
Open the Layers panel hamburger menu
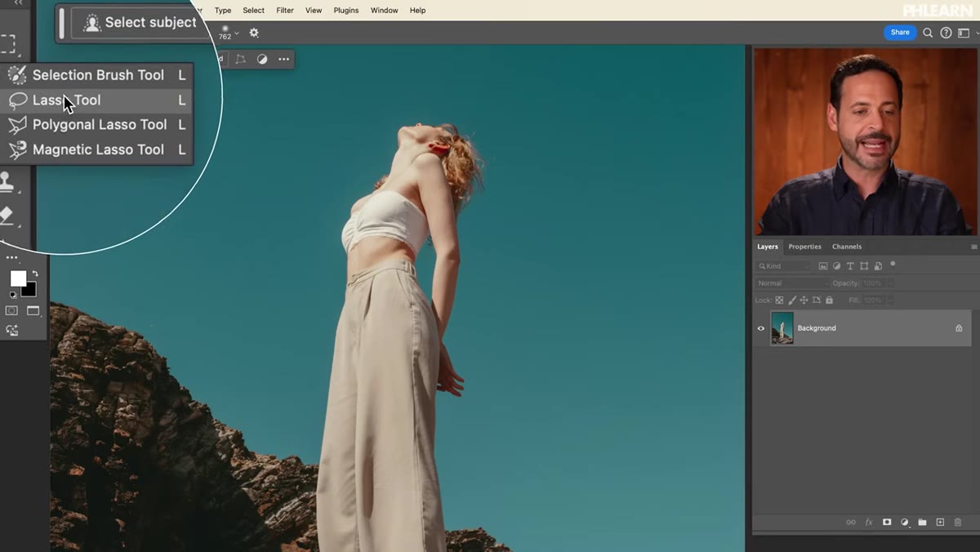point(973,247)
